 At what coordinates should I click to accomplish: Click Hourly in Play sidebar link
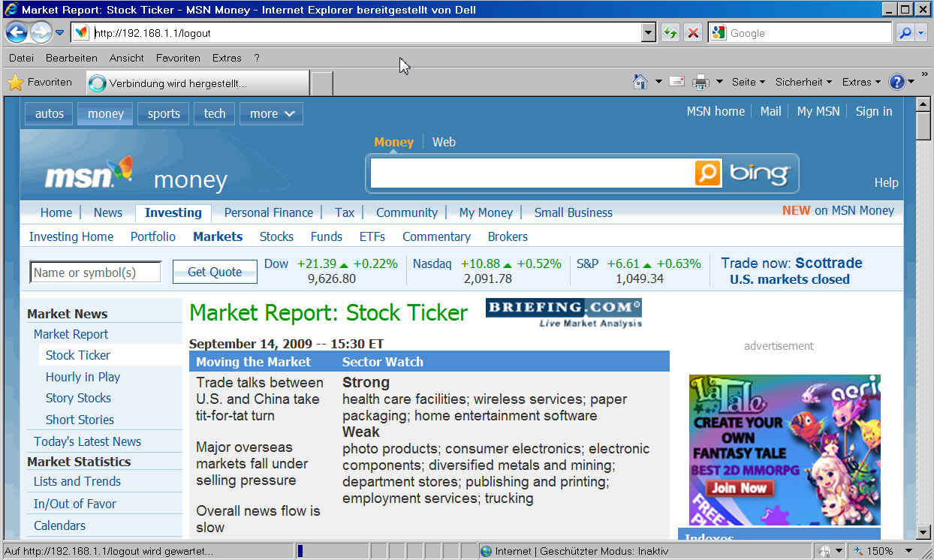click(x=83, y=377)
